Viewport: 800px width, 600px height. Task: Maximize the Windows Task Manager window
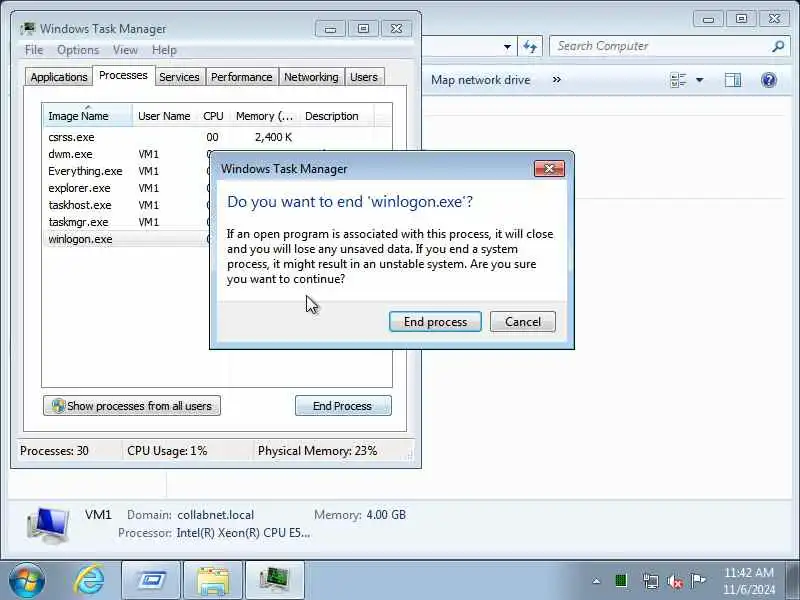click(363, 29)
